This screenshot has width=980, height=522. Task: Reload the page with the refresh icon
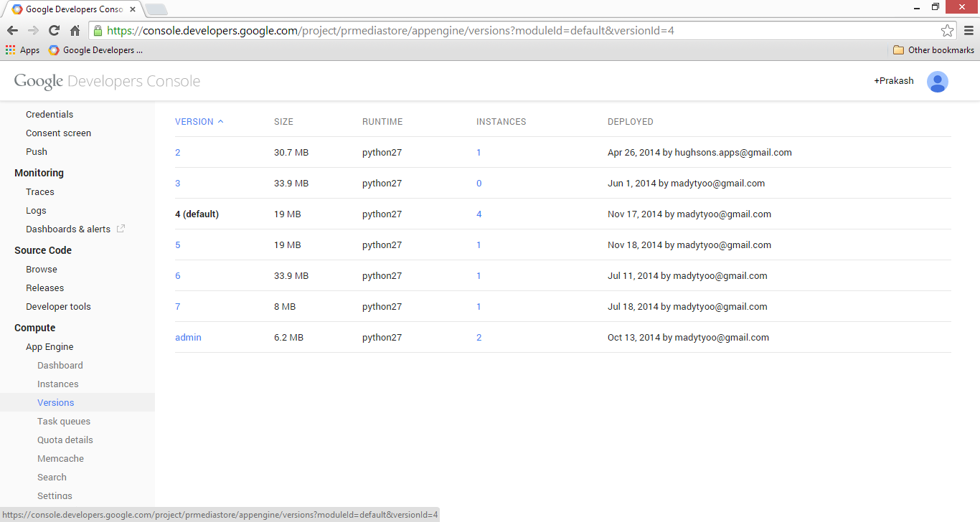[54, 31]
